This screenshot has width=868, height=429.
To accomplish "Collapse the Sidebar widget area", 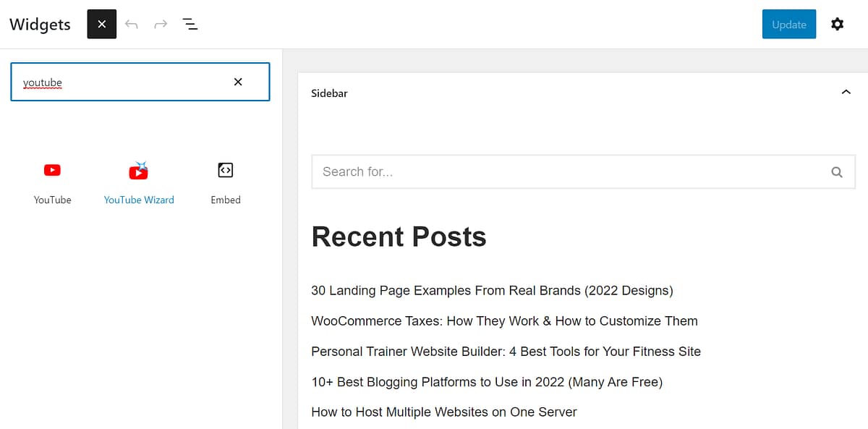I will click(846, 93).
